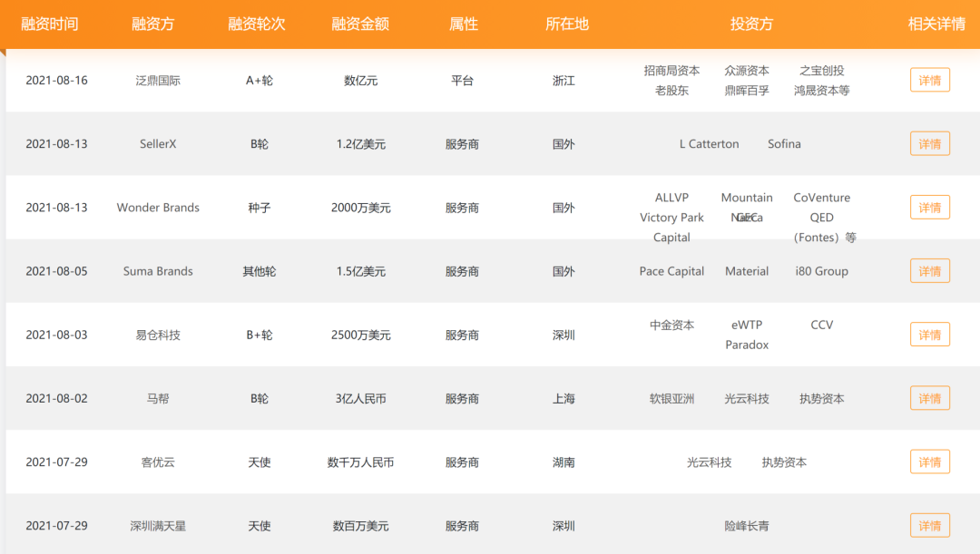Click location 湖南
This screenshot has width=980, height=554.
pos(563,462)
